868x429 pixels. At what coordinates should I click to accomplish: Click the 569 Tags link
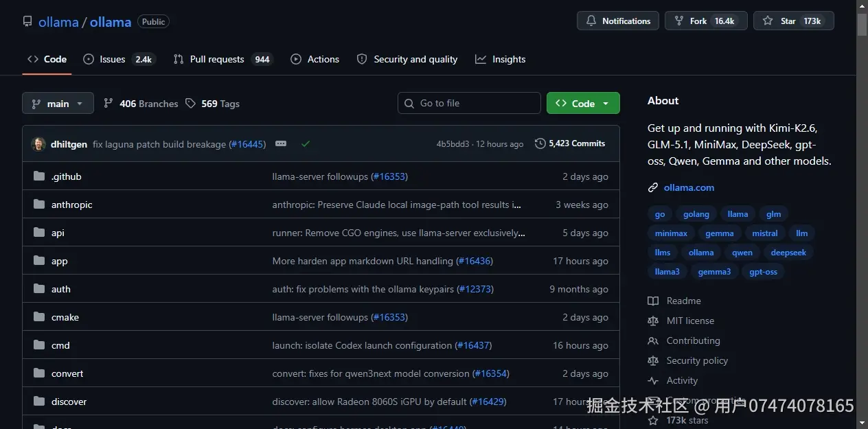[x=213, y=104]
